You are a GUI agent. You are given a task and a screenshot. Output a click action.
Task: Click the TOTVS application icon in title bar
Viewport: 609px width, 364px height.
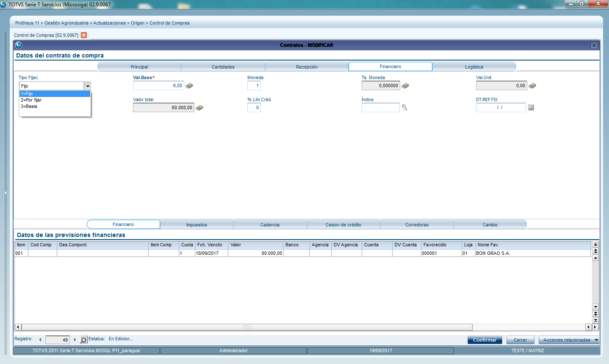(x=3, y=4)
